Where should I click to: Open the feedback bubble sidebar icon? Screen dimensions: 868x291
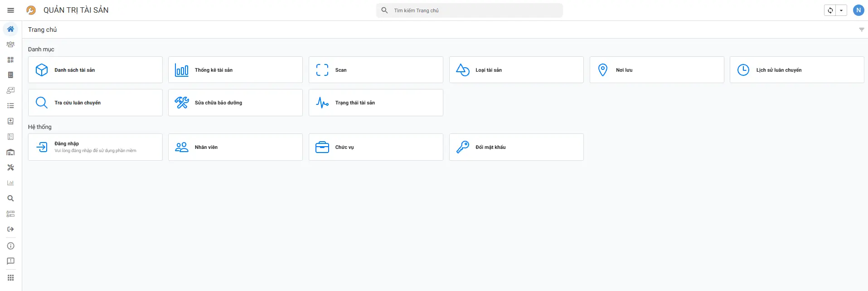(x=10, y=261)
